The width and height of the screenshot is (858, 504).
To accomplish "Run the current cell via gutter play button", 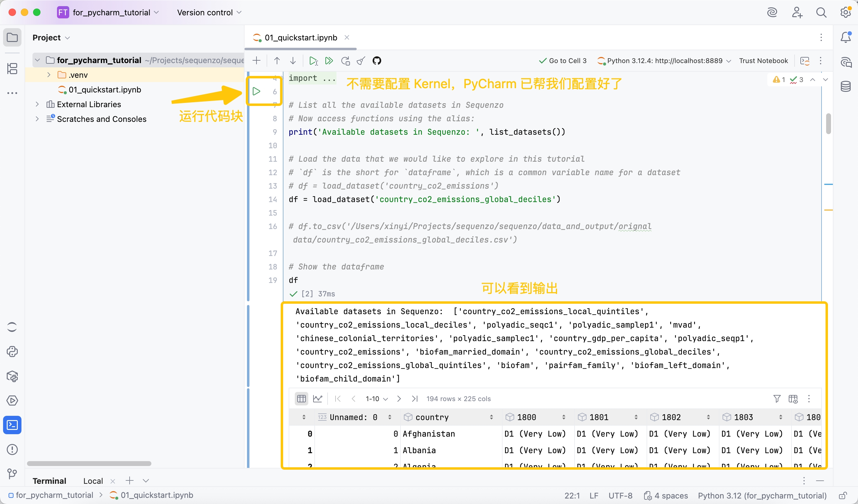I will (x=256, y=91).
